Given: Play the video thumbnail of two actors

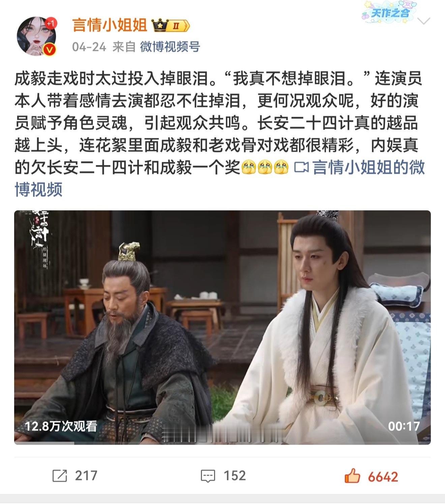Looking at the screenshot, I should (x=222, y=327).
